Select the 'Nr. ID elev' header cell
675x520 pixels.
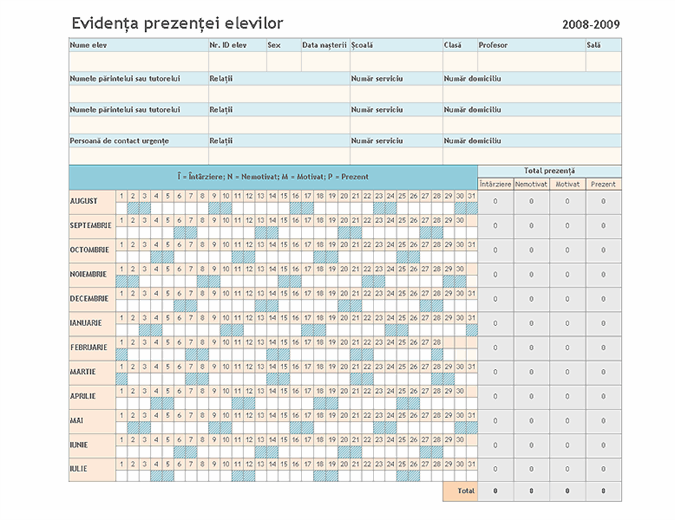pos(236,45)
